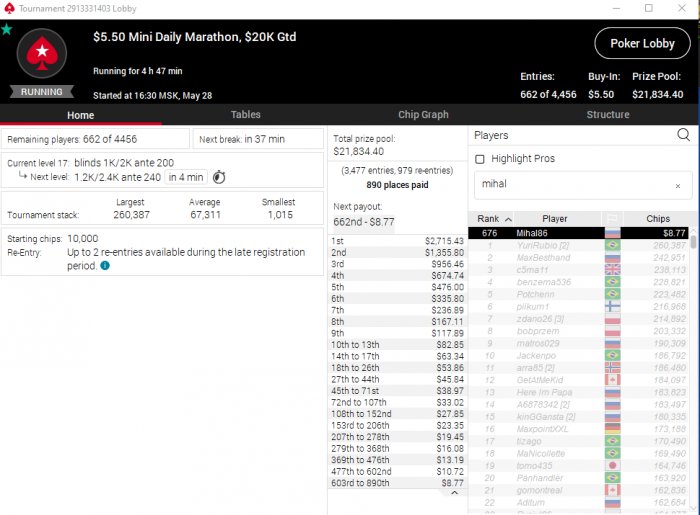Click down arrow of players scrollbar
The image size is (700, 515).
[x=693, y=508]
